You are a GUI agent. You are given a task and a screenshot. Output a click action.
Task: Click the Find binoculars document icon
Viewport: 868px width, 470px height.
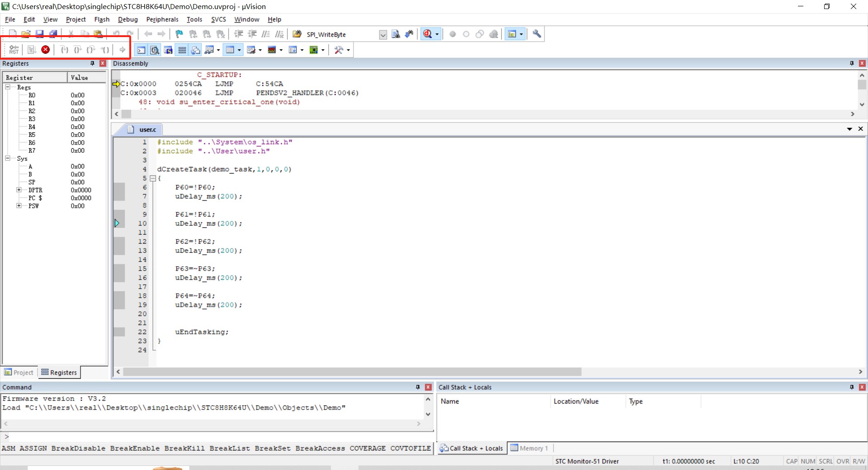point(396,34)
